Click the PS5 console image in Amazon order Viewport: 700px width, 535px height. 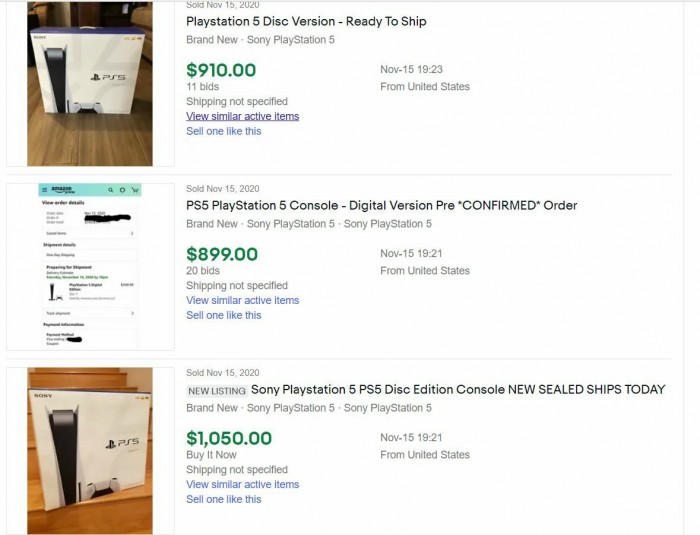[x=52, y=292]
